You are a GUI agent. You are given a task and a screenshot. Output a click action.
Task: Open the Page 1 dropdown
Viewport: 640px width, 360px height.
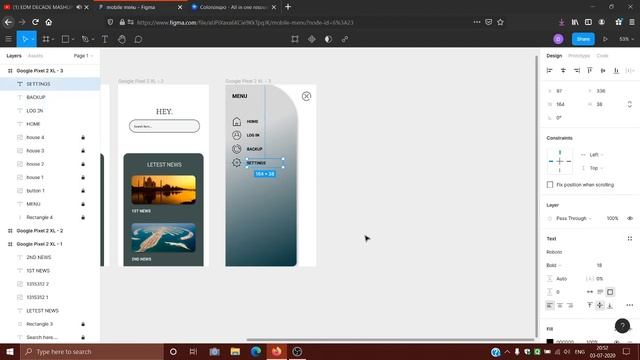click(x=83, y=56)
